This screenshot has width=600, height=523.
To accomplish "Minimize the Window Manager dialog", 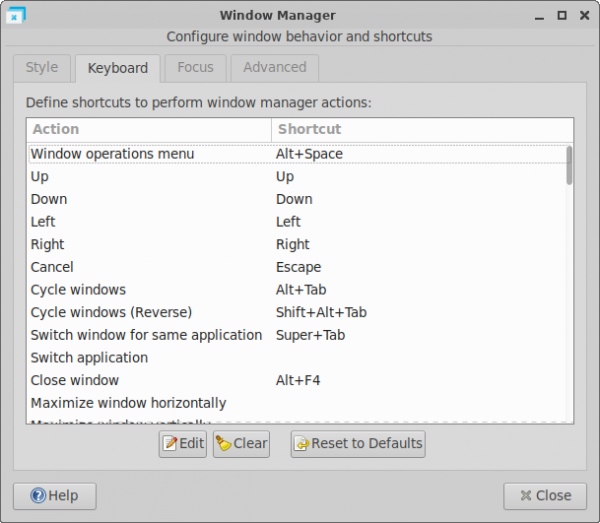I will point(540,16).
